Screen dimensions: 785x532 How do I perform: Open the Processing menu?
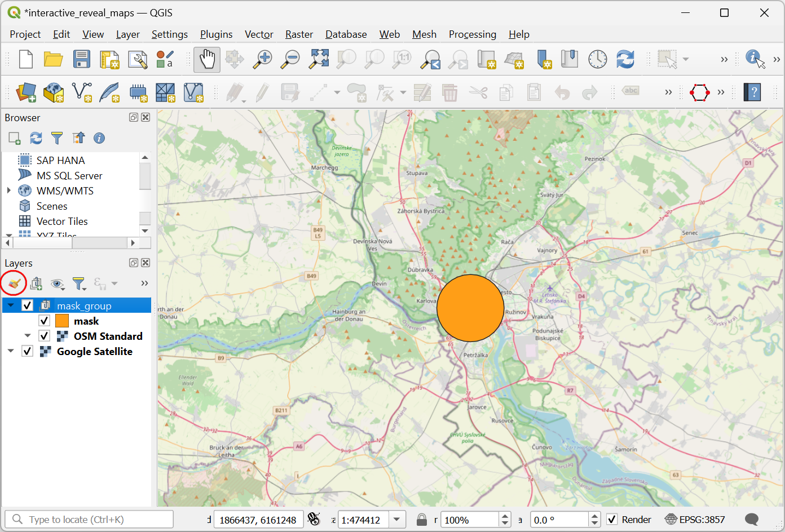click(472, 34)
